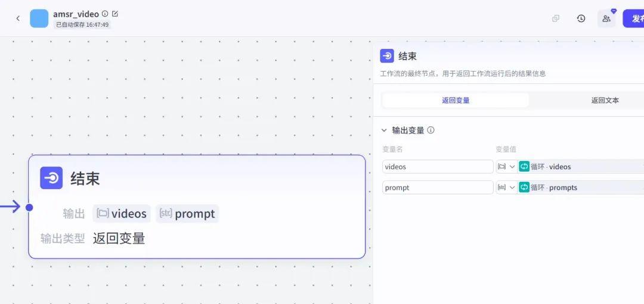
Task: Click the loop icon in prompts value
Action: (x=524, y=187)
